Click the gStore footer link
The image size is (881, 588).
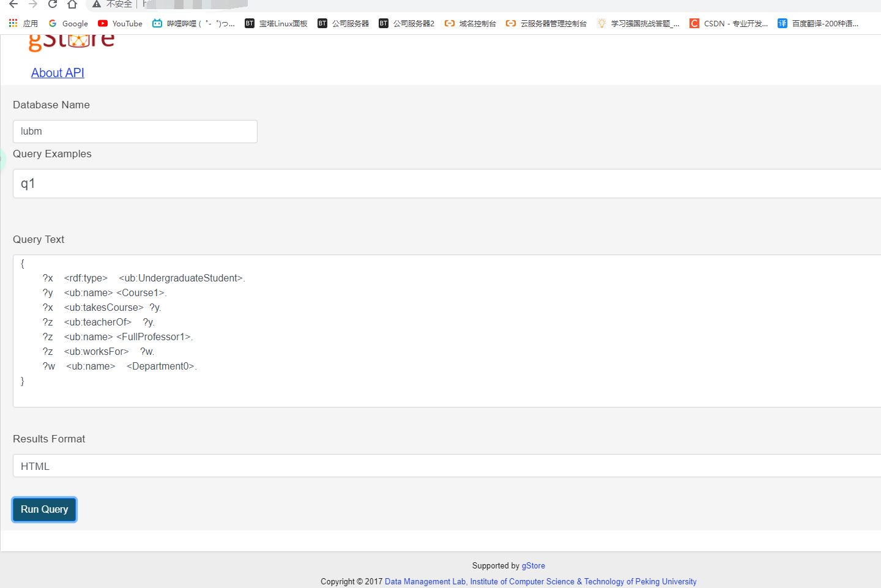coord(533,565)
